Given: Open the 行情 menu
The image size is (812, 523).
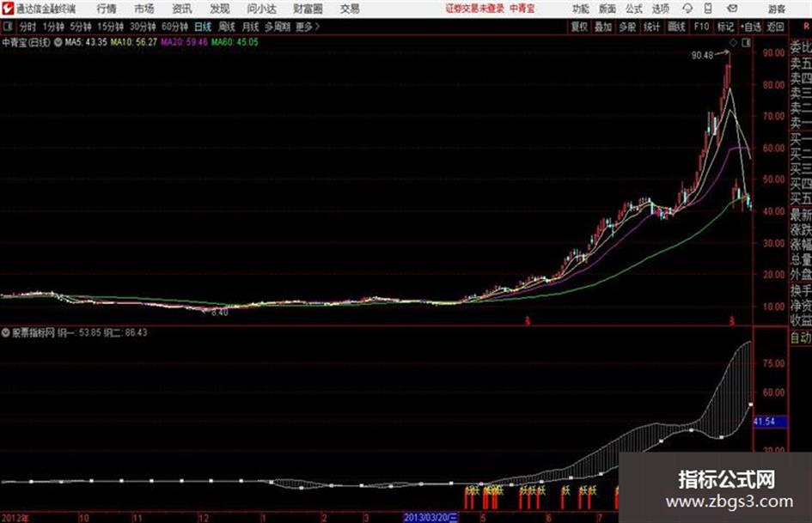Looking at the screenshot, I should coord(107,9).
